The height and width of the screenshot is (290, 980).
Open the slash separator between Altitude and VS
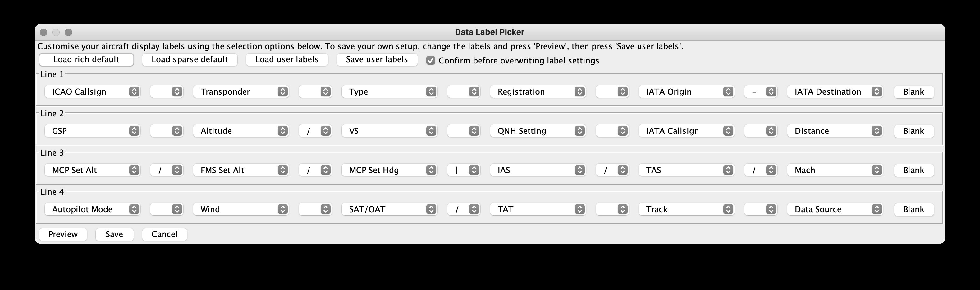click(315, 131)
